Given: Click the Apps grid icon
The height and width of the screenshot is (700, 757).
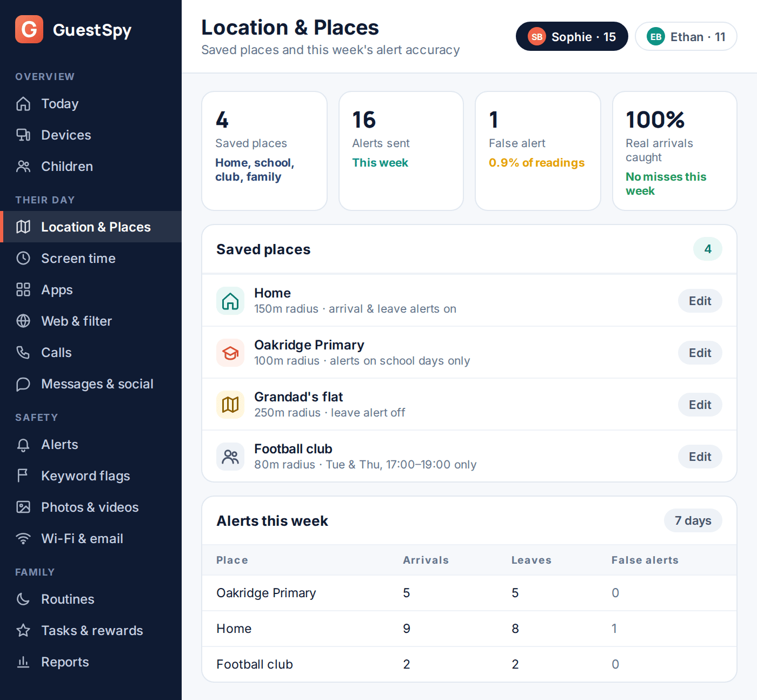Looking at the screenshot, I should 23,290.
